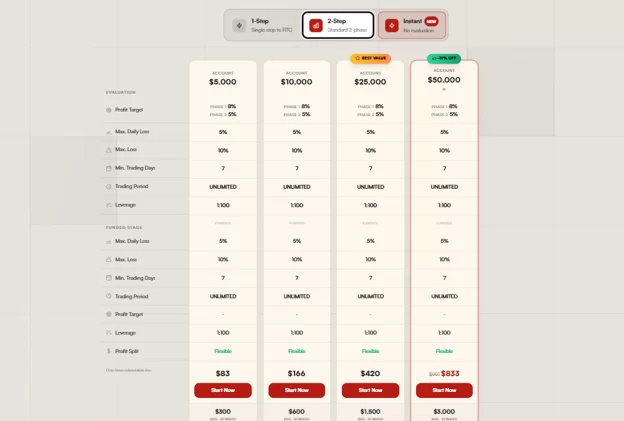The image size is (624, 421).
Task: Select the $25,000 account heading
Action: pos(370,82)
